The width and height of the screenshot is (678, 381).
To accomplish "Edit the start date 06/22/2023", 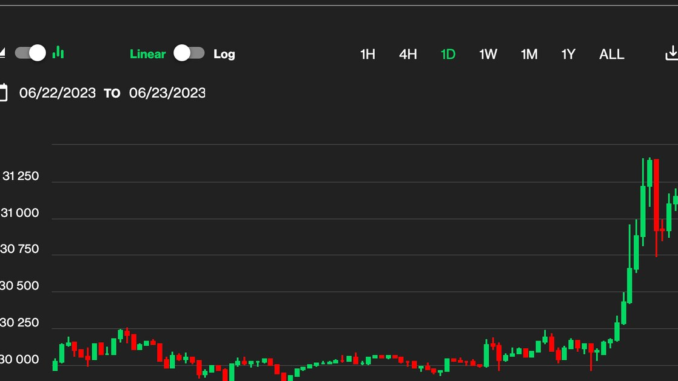I will click(x=57, y=93).
